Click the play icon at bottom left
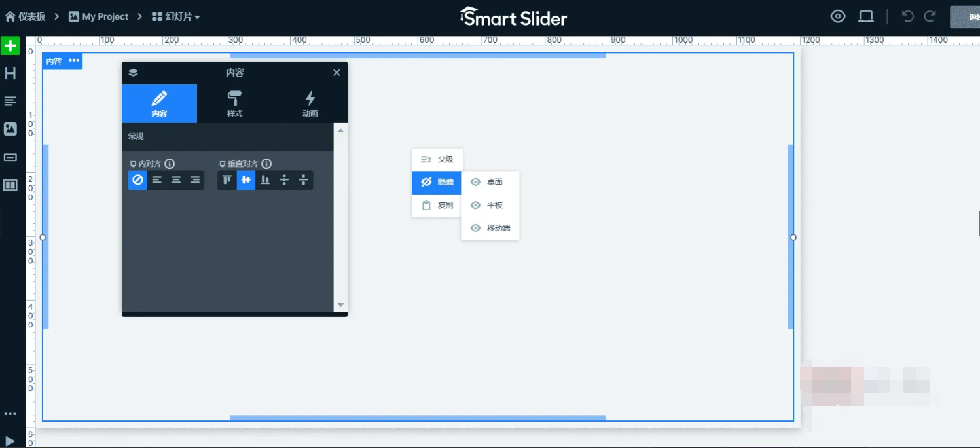Screen dimensions: 980x448 (10, 441)
